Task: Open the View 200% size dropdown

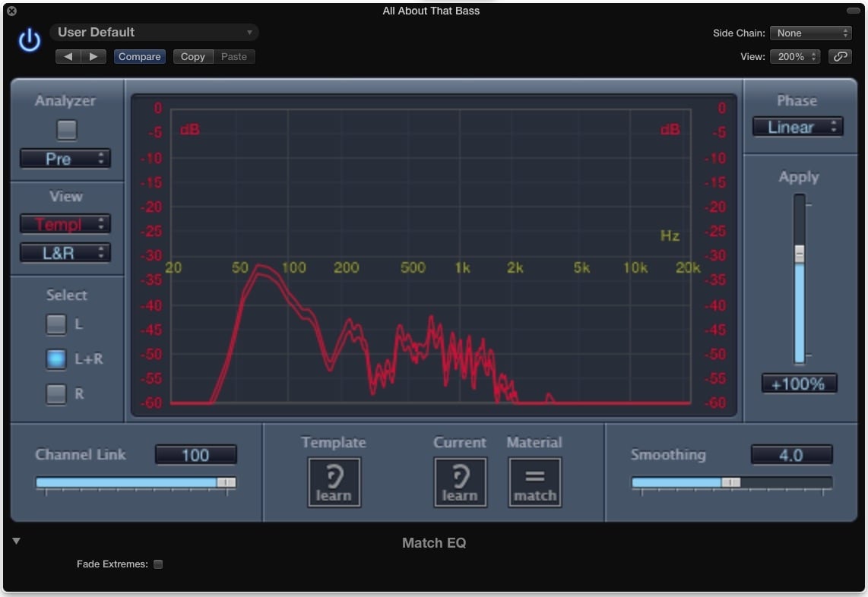Action: 794,56
